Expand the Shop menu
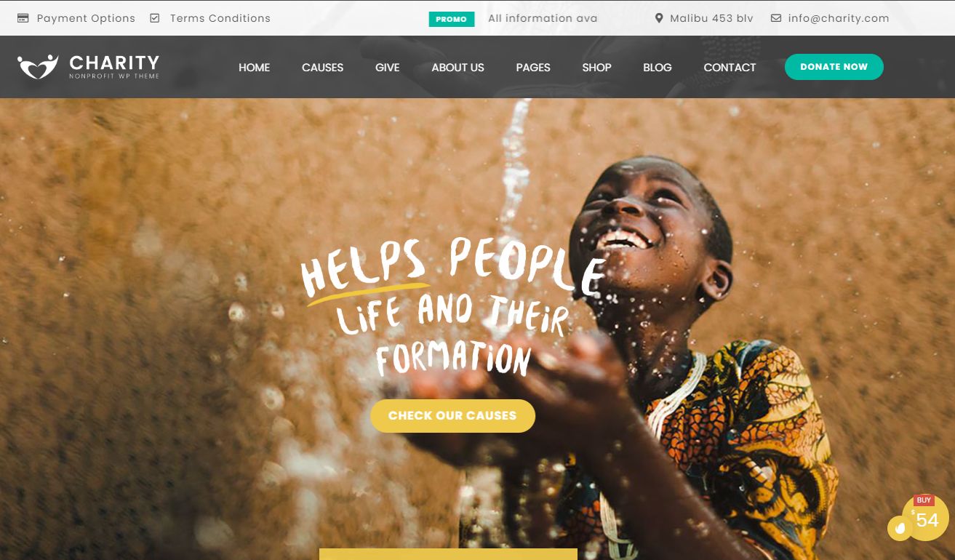The width and height of the screenshot is (955, 560). [596, 67]
